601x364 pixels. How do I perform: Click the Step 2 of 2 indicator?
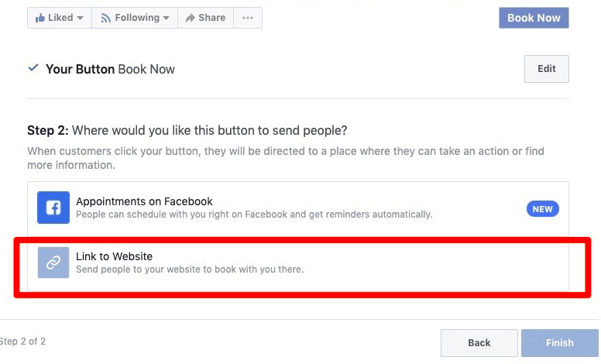(22, 341)
